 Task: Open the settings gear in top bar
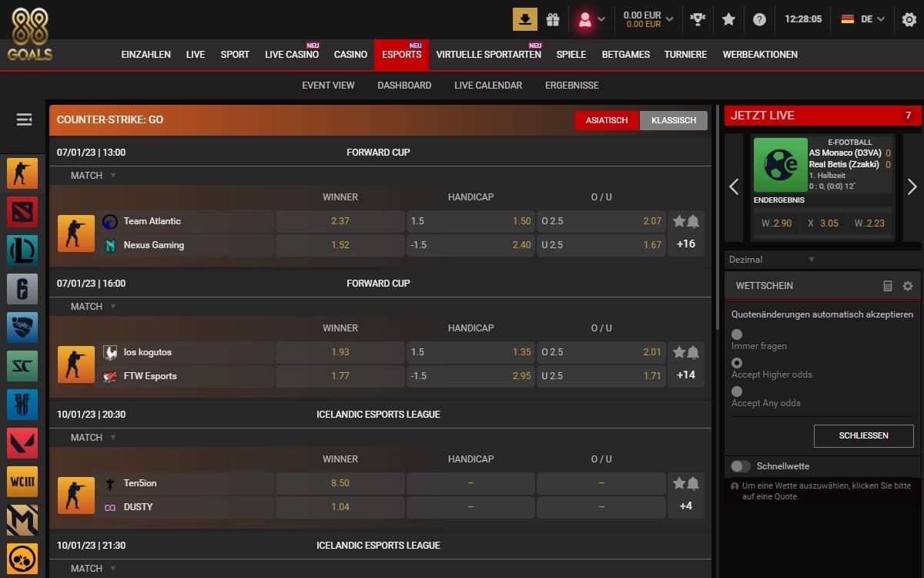909,19
